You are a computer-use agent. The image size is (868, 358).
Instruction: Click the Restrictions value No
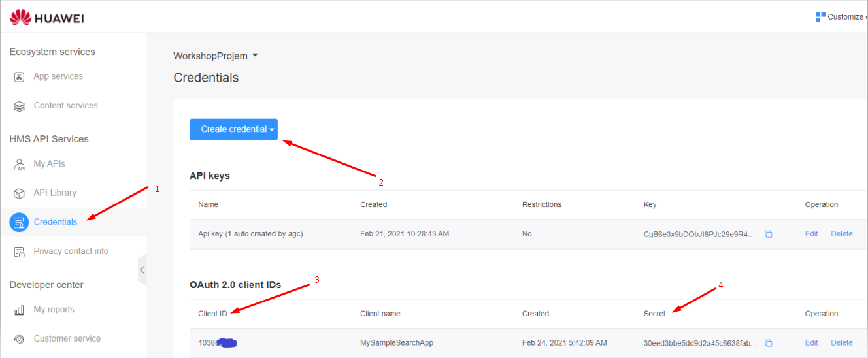click(x=527, y=234)
